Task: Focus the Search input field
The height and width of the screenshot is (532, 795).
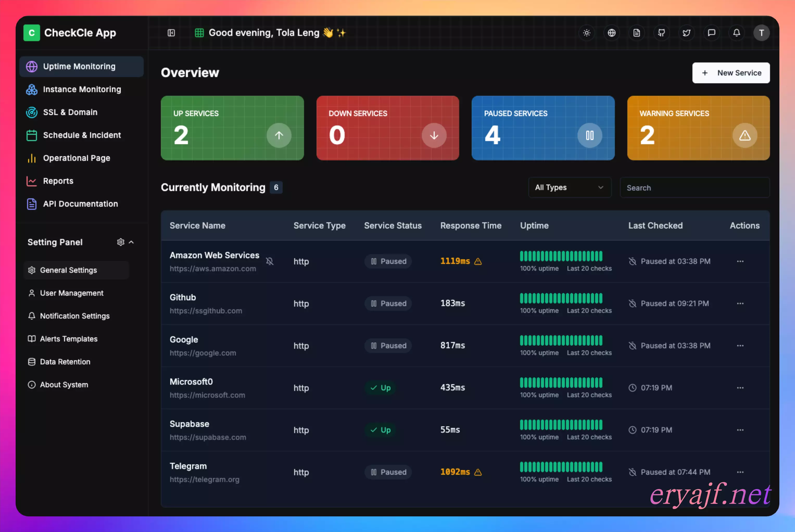Action: [x=695, y=187]
